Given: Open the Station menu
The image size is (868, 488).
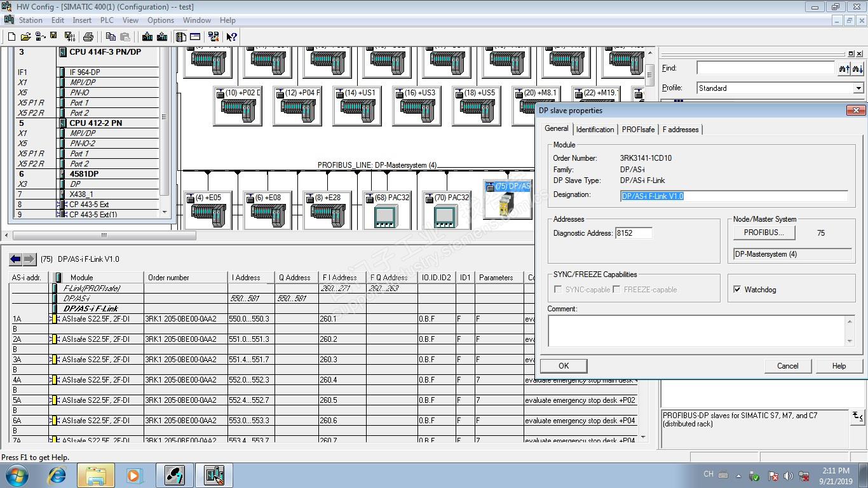Looking at the screenshot, I should tap(31, 20).
